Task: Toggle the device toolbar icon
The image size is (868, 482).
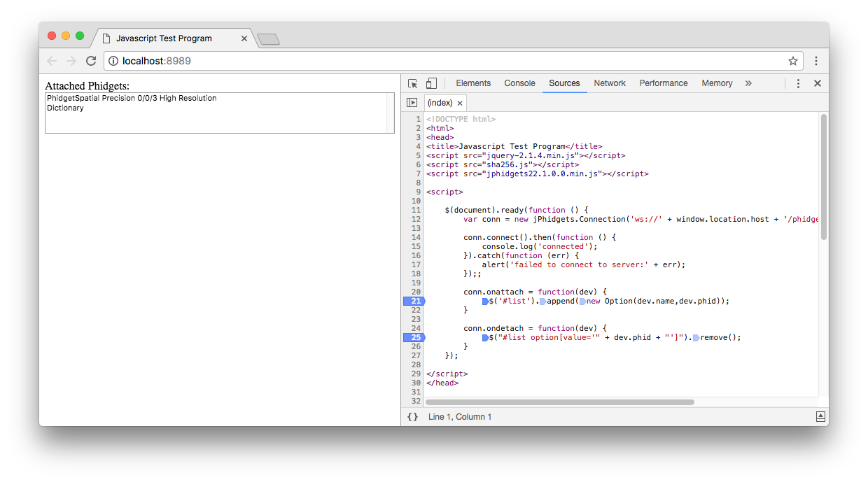Action: pos(431,83)
